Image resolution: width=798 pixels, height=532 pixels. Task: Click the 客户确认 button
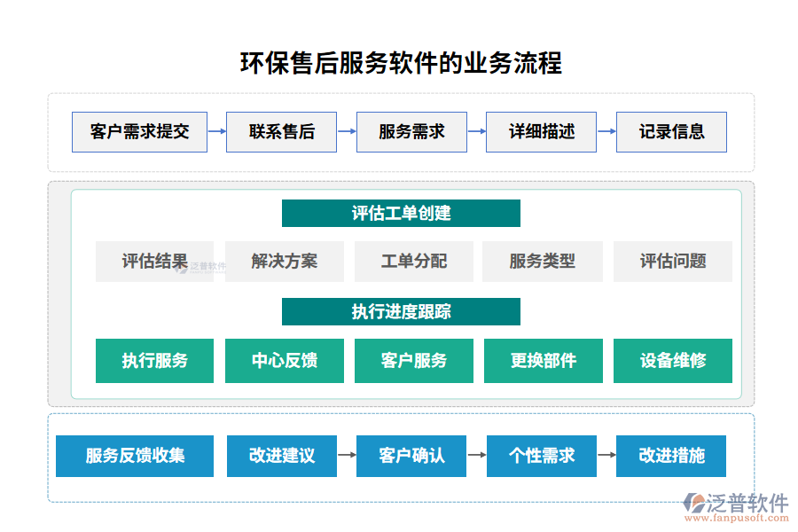(411, 456)
